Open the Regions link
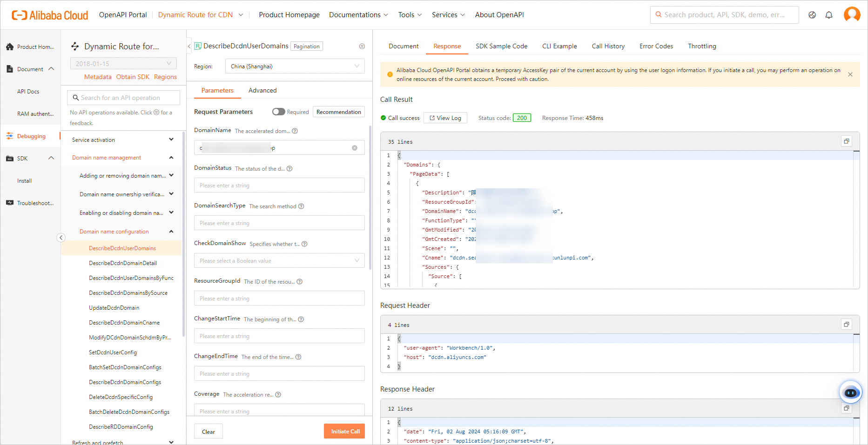 pyautogui.click(x=165, y=77)
